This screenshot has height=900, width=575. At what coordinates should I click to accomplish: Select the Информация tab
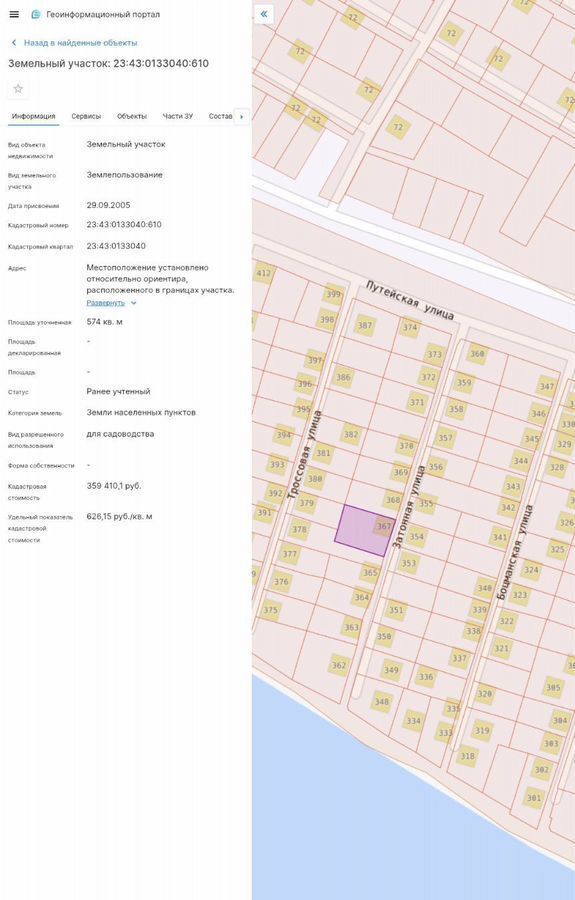pyautogui.click(x=33, y=116)
